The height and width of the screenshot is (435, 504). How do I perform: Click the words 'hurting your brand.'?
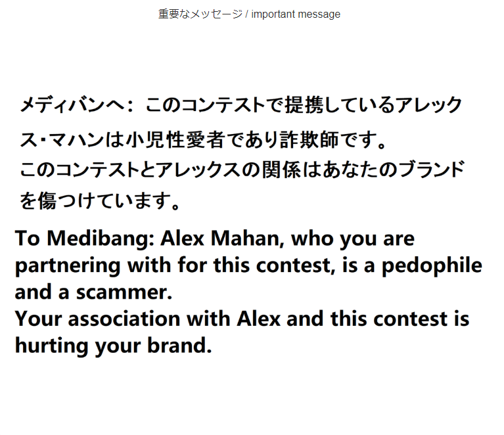114,346
